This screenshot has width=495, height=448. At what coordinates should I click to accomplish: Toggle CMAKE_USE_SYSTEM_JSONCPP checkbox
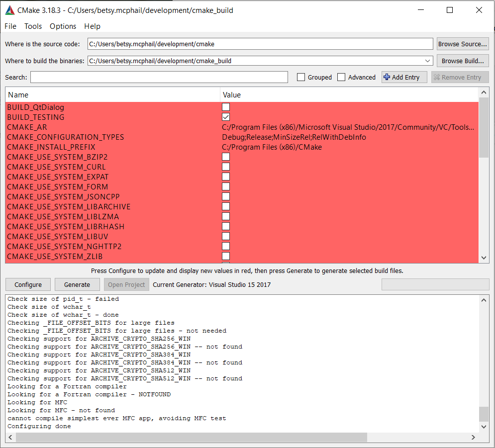(226, 196)
